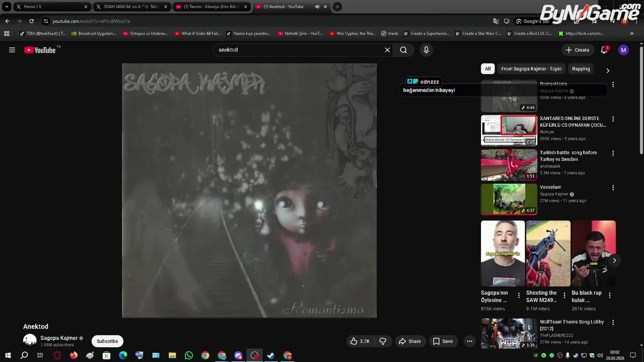This screenshot has height=362, width=644.
Task: Select the 'Rapping' filter chip
Action: (x=581, y=69)
